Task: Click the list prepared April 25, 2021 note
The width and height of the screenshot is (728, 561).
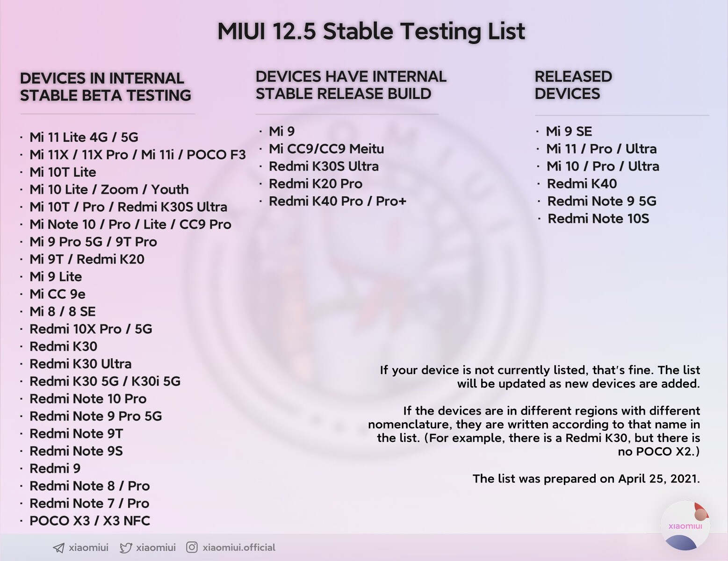Action: [586, 479]
